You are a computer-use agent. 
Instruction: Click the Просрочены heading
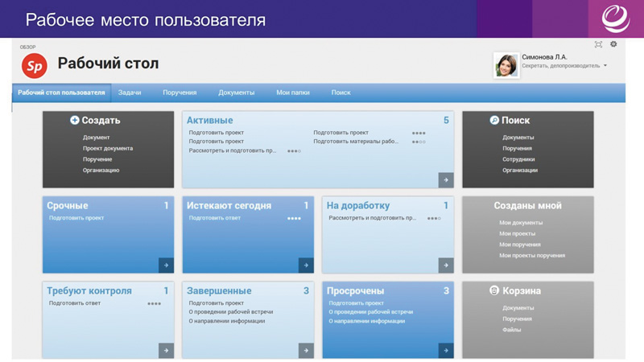pyautogui.click(x=355, y=291)
